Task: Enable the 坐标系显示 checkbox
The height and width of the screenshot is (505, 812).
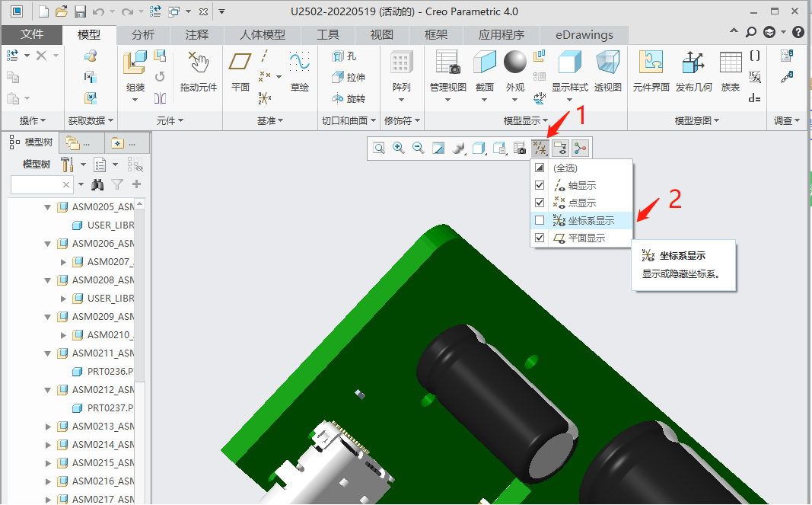Action: click(x=540, y=221)
